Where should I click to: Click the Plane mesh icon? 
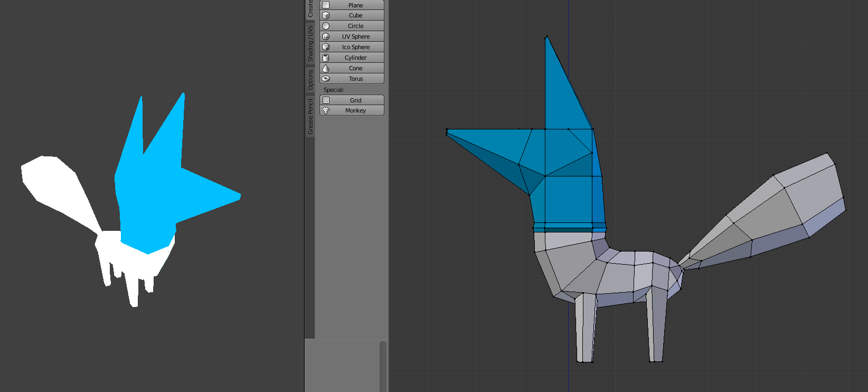click(326, 5)
